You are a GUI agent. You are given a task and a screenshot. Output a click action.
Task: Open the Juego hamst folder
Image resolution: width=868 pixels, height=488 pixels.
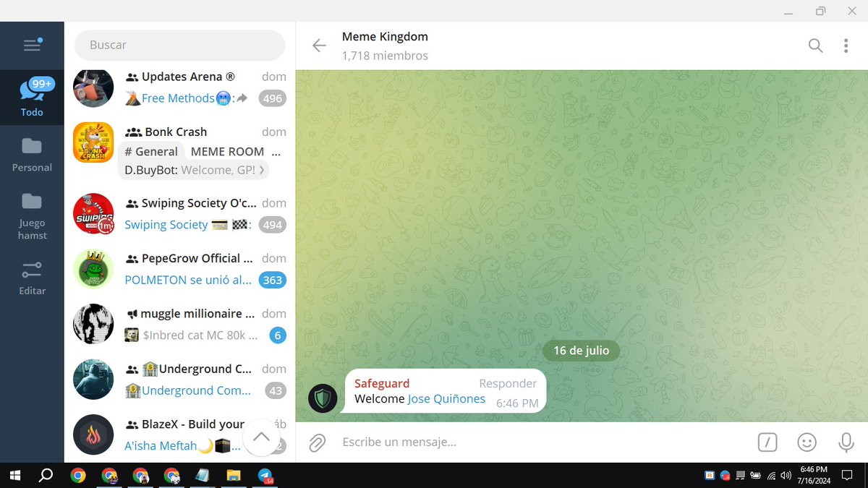[32, 215]
